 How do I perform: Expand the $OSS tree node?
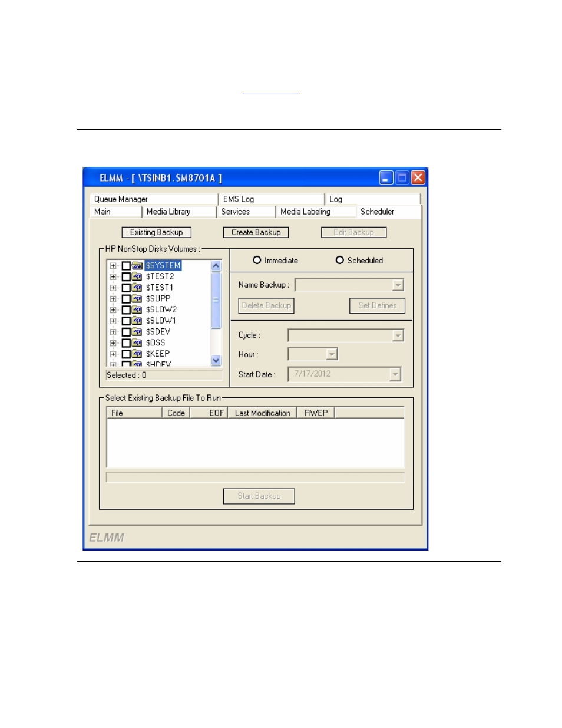[x=113, y=342]
